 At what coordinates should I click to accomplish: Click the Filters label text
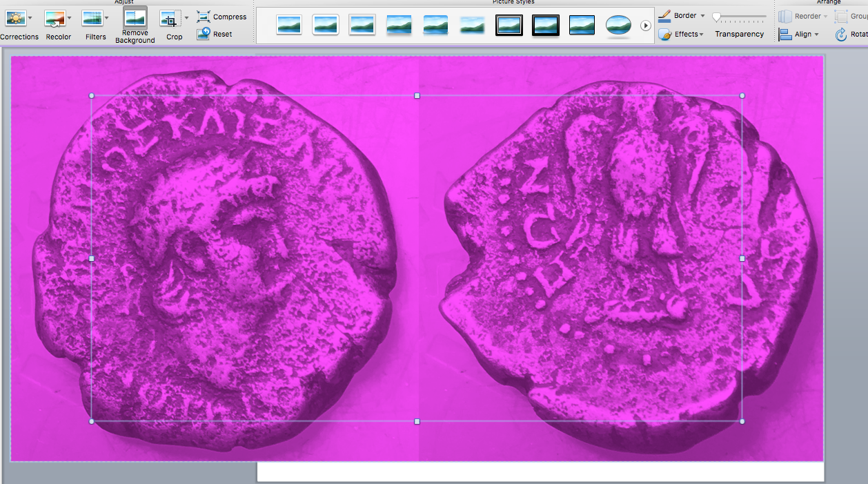[96, 37]
